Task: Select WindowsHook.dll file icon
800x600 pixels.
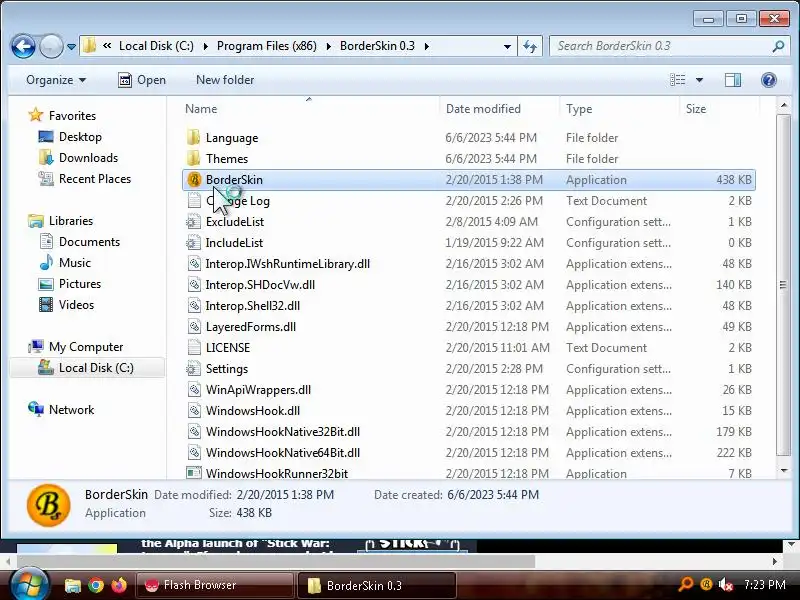Action: click(194, 411)
